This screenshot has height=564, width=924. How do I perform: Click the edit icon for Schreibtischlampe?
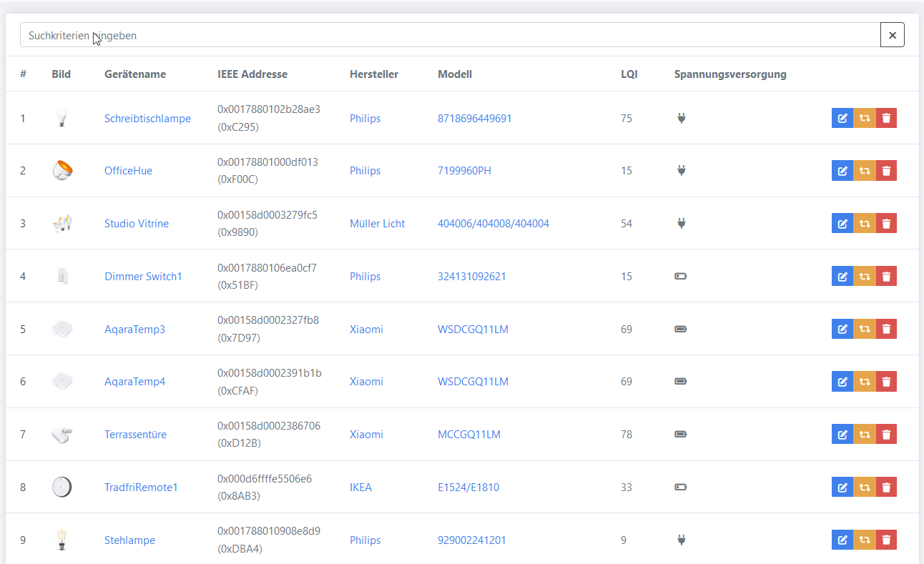coord(842,118)
